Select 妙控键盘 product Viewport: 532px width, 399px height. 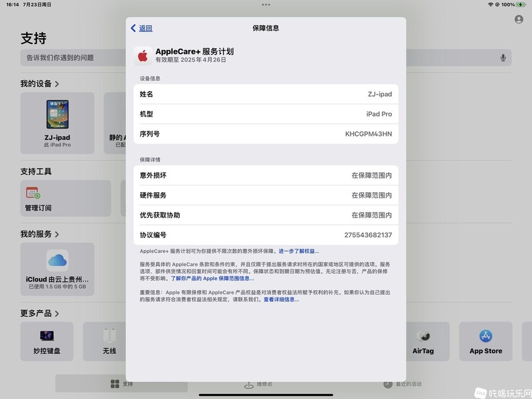pyautogui.click(x=47, y=341)
